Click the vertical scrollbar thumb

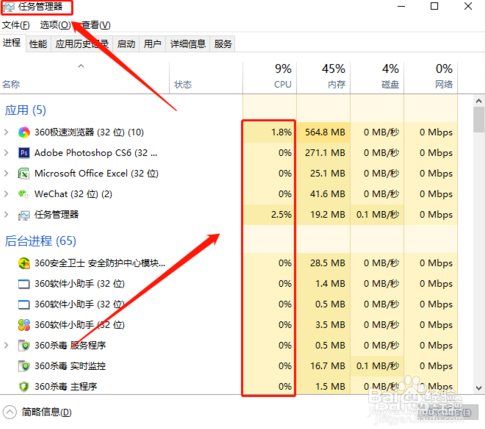(479, 120)
